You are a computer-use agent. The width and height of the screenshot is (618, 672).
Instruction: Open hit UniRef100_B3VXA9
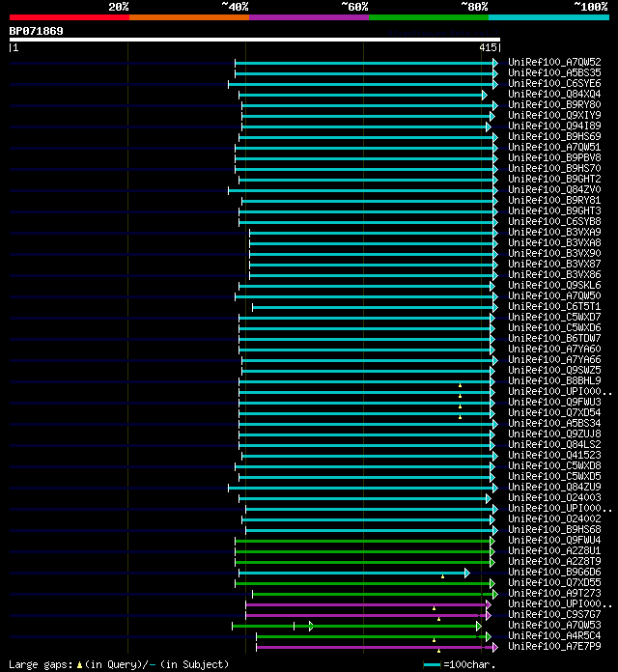[x=554, y=233]
